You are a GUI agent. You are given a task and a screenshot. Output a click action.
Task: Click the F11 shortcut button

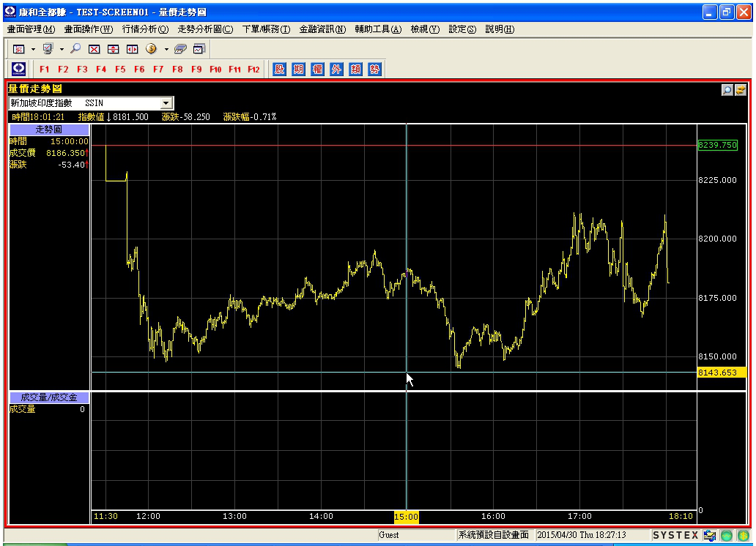coord(235,70)
